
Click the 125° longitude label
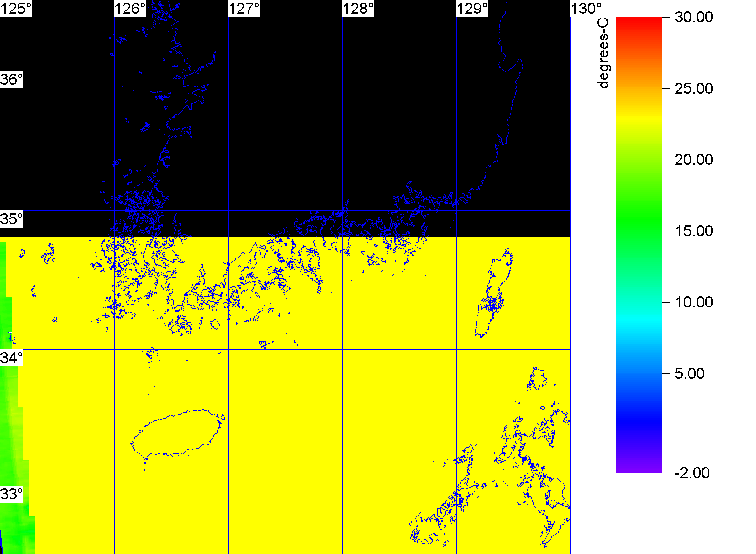point(16,9)
